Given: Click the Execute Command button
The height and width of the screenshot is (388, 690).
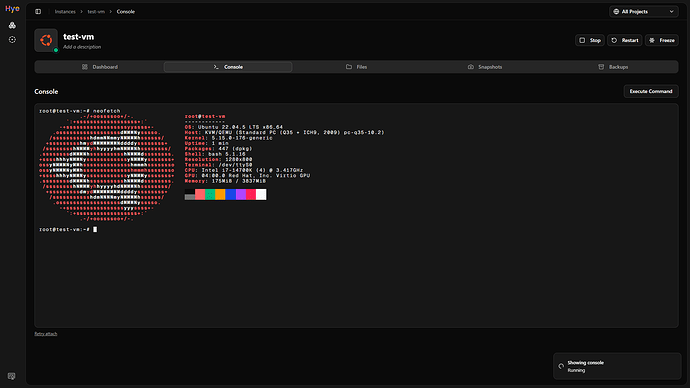Looking at the screenshot, I should click(651, 91).
